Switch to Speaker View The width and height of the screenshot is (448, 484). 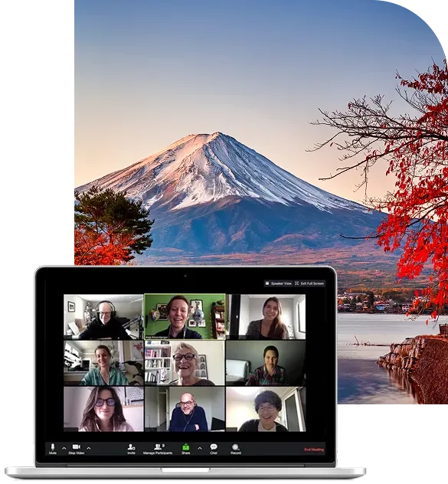click(278, 283)
